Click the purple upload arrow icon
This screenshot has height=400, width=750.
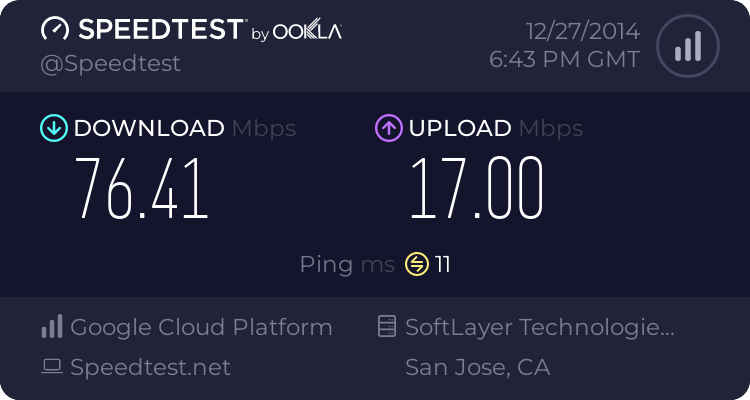(388, 128)
